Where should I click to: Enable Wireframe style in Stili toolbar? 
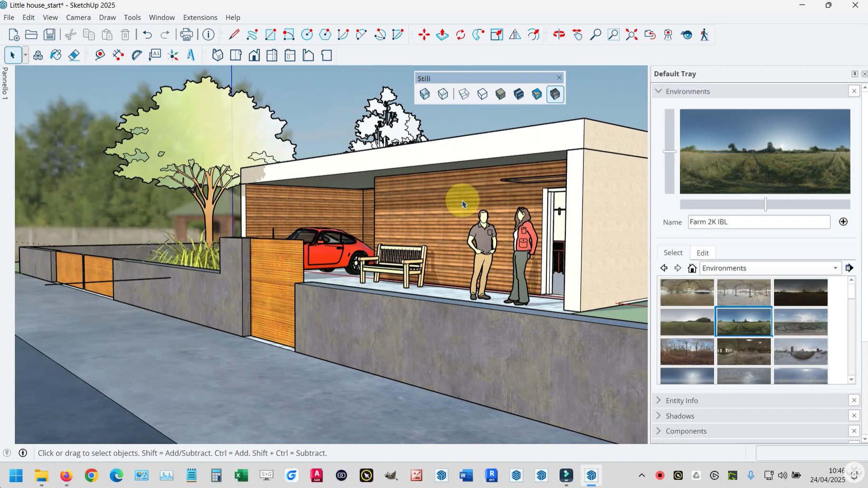click(x=464, y=94)
